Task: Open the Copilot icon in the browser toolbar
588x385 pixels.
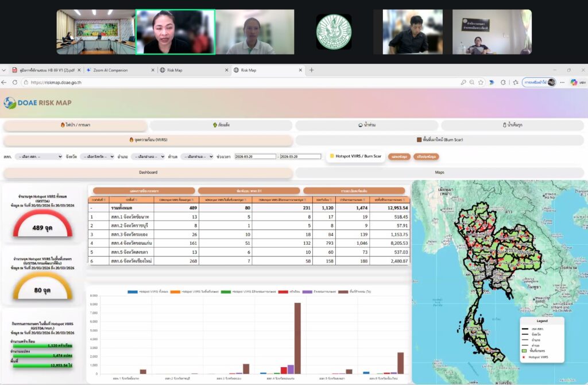Action: pyautogui.click(x=573, y=82)
